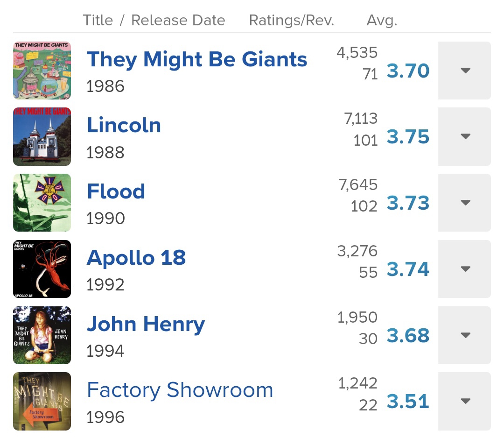Open dropdown arrow next to Apollo 18
This screenshot has height=438, width=504.
pyautogui.click(x=464, y=269)
